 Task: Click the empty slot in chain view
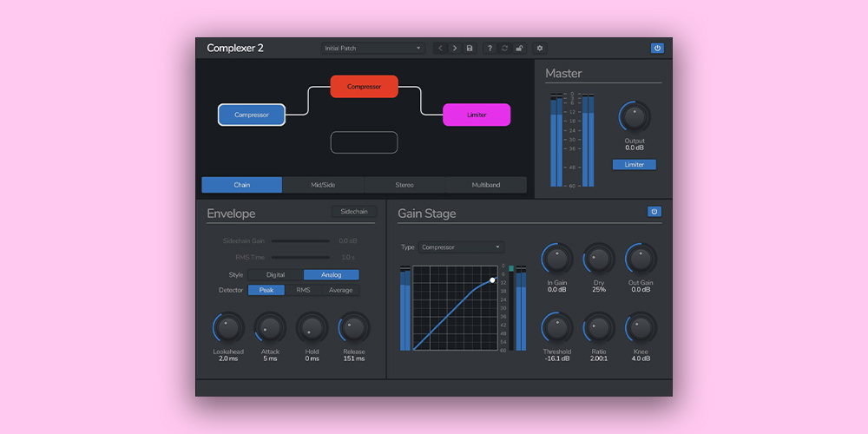(364, 142)
